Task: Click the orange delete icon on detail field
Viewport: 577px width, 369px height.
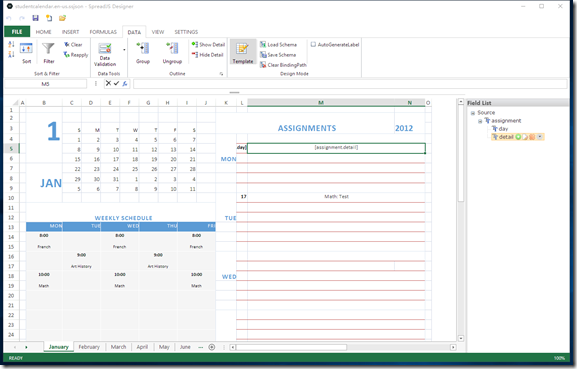Action: point(532,137)
